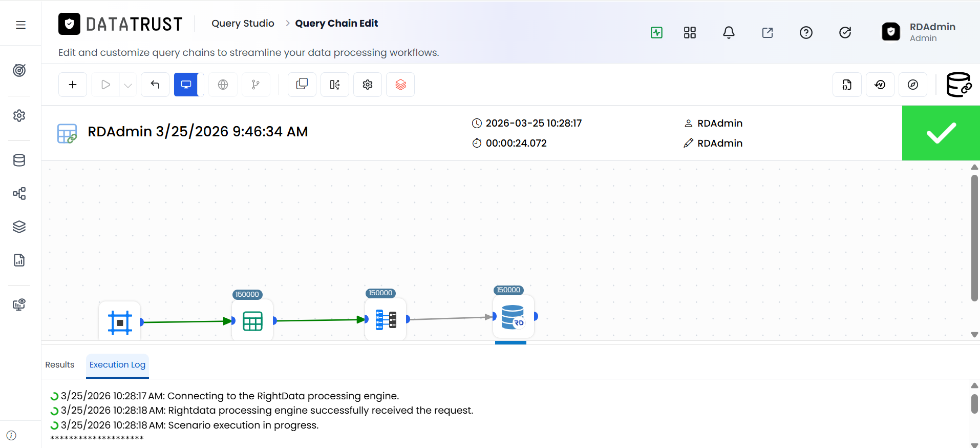Open RDAdmin user profile menu
The image size is (980, 448).
point(919,32)
